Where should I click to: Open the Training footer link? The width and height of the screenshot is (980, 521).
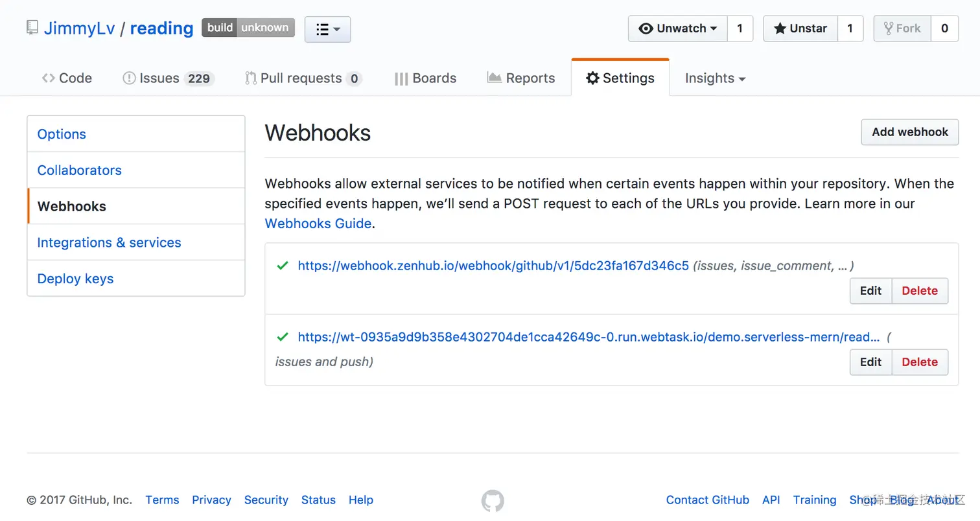(x=815, y=500)
